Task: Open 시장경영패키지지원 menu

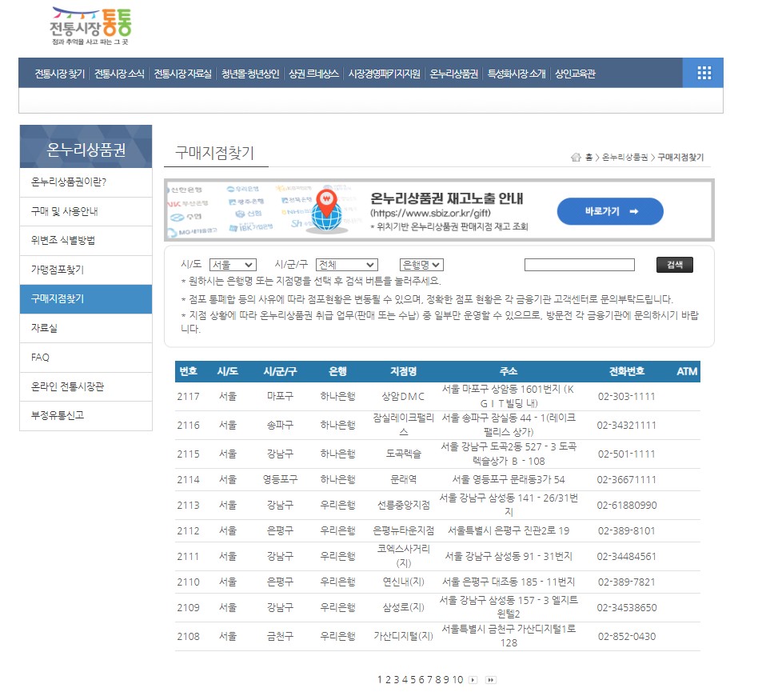Action: 384,74
